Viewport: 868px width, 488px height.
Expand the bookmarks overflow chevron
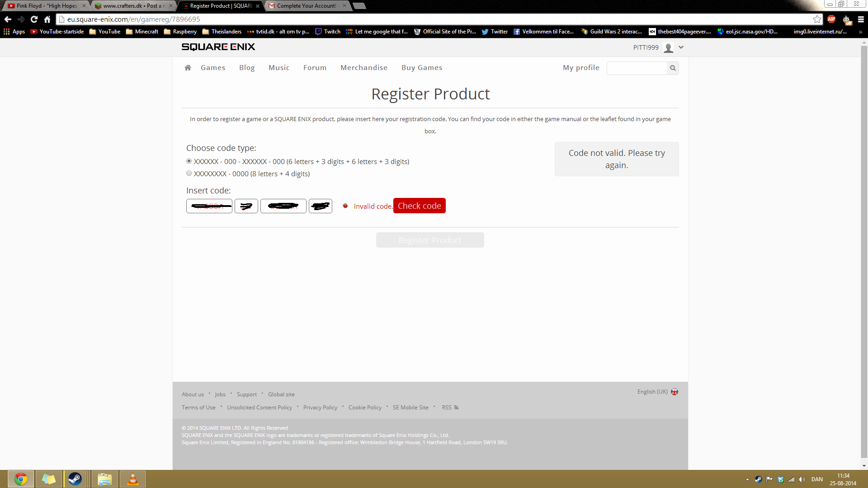click(x=860, y=32)
